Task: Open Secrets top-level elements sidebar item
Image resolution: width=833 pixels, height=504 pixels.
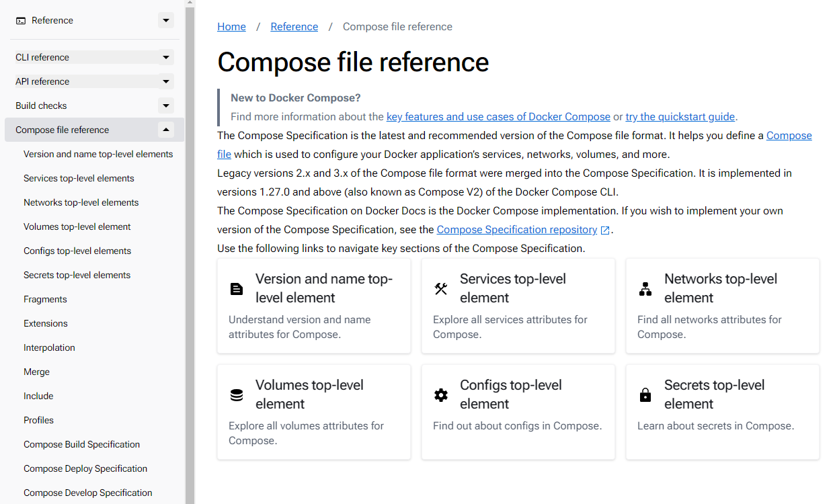Action: (x=77, y=275)
